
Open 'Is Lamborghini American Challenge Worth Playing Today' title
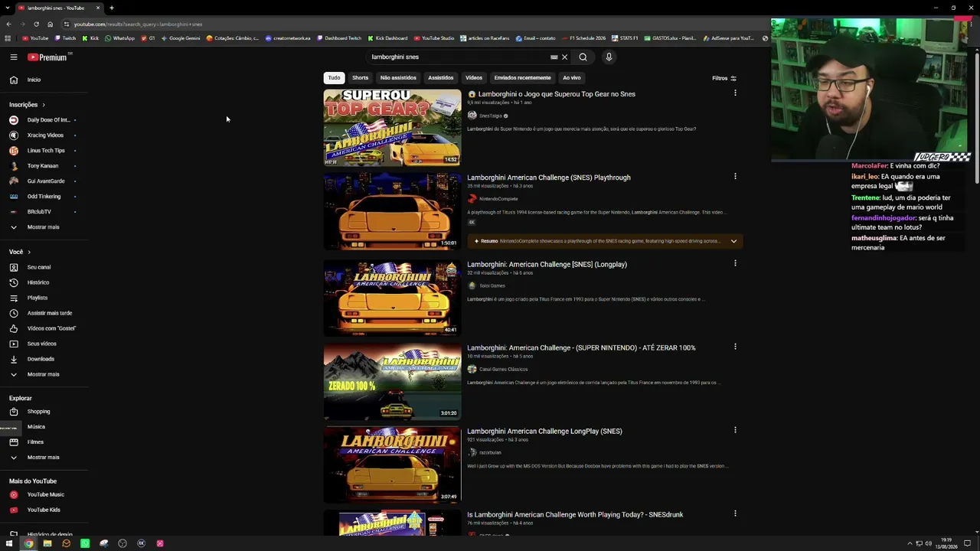(x=575, y=514)
